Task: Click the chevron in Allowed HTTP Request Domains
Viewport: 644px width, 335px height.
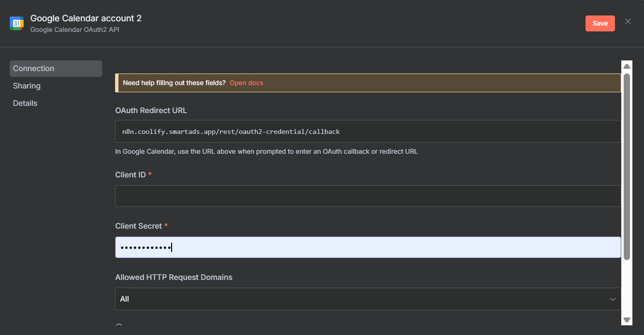Action: tap(613, 299)
